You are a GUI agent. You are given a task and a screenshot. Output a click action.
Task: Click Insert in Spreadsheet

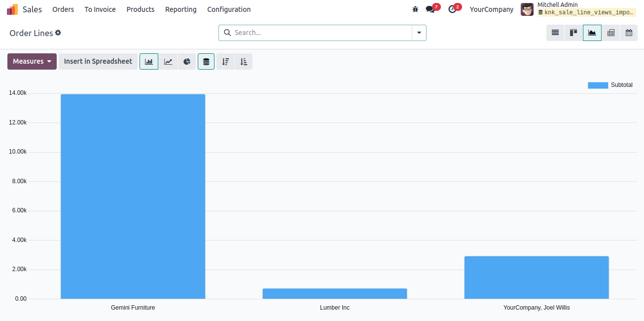click(98, 61)
